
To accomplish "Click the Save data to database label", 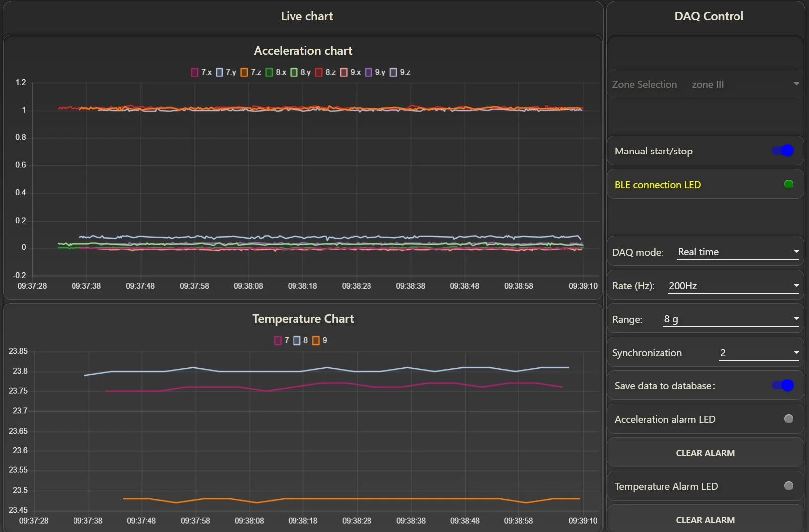I will point(664,386).
